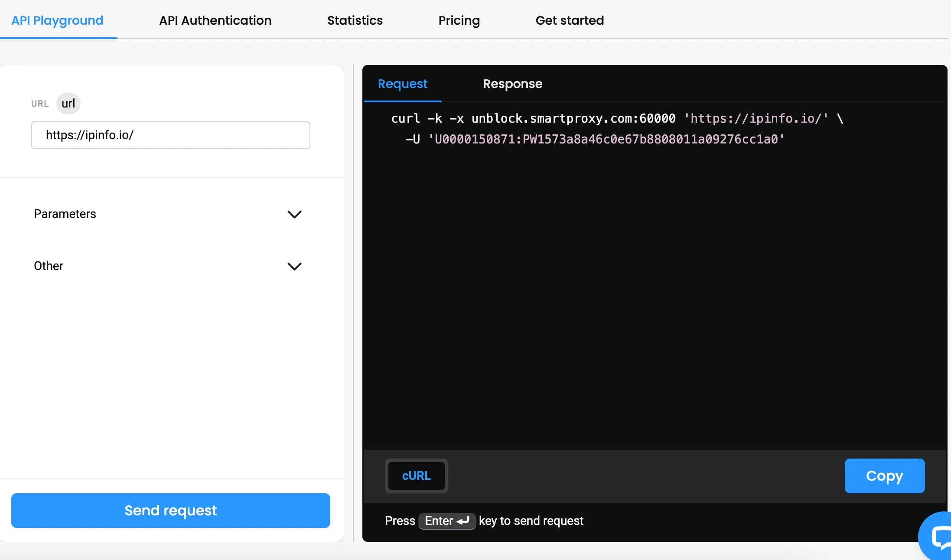
Task: Click the cURL format button
Action: [416, 476]
